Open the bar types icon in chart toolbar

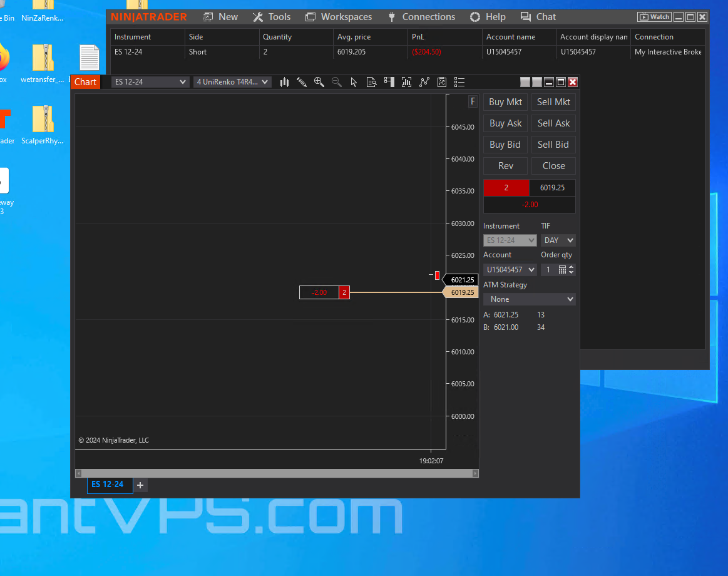coord(284,82)
